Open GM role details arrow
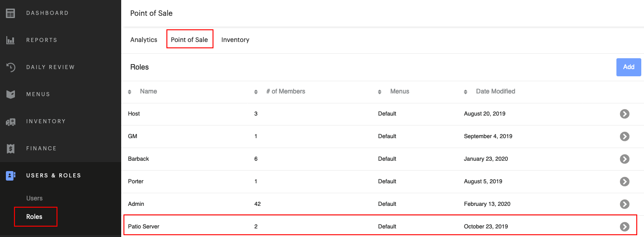 (x=625, y=136)
